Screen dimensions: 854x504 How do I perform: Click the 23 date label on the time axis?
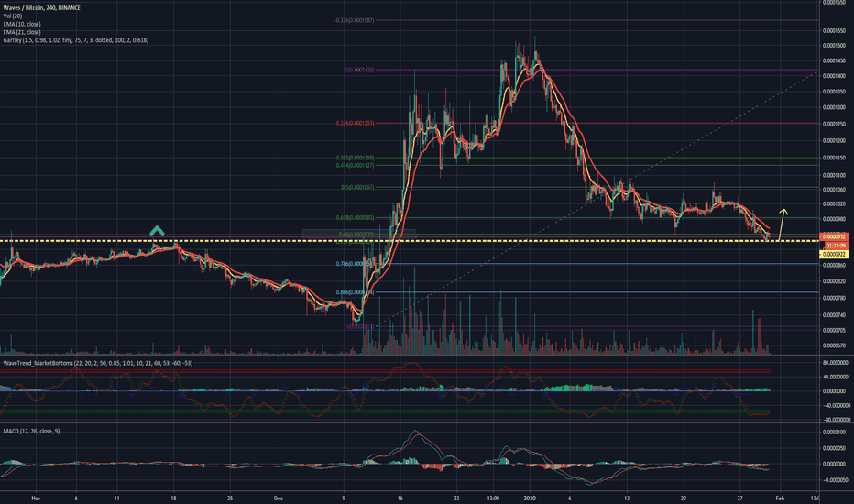[x=456, y=498]
